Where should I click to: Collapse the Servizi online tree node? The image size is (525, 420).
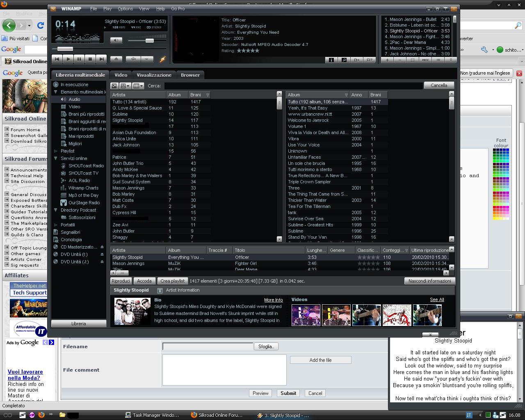pyautogui.click(x=56, y=158)
